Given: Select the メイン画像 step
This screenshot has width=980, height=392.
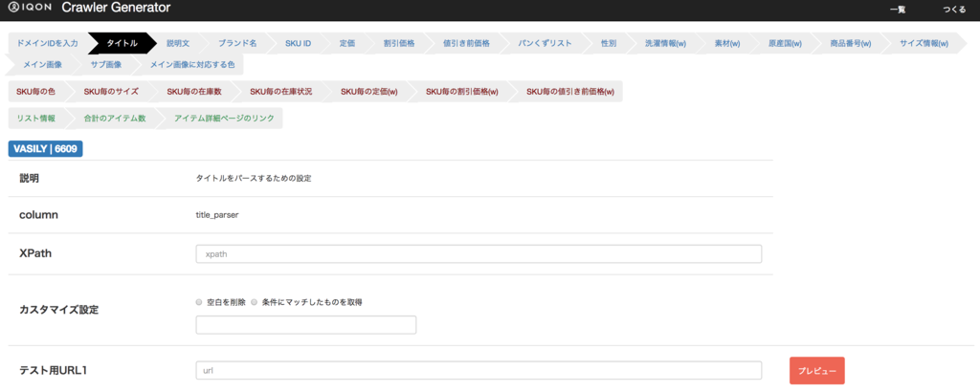Looking at the screenshot, I should pyautogui.click(x=42, y=64).
